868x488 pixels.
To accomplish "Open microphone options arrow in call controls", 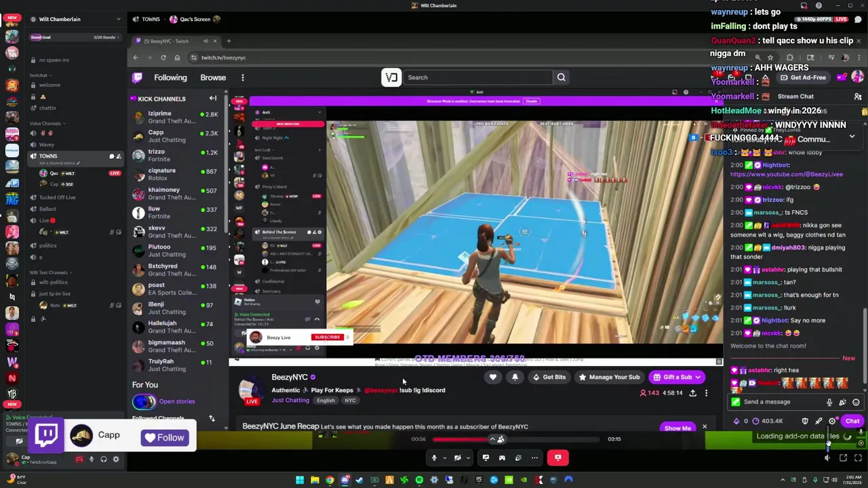I will pyautogui.click(x=444, y=457).
